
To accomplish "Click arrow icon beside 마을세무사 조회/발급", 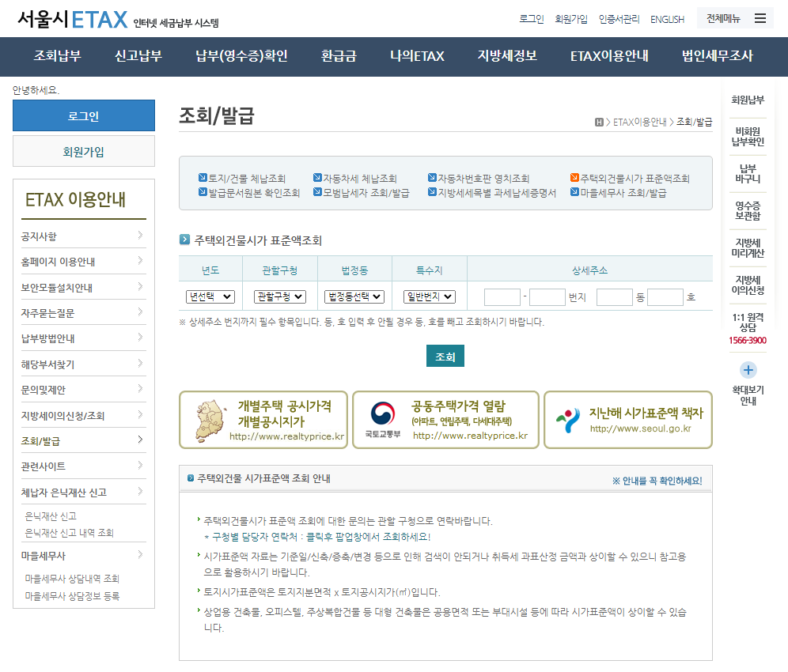I will click(574, 191).
